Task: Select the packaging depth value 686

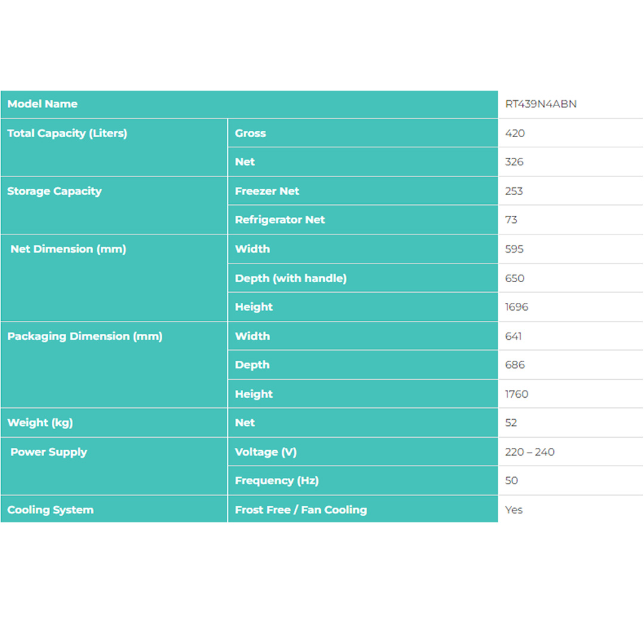Action: point(515,365)
